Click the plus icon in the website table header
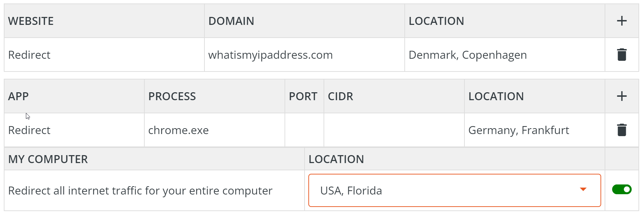This screenshot has height=218, width=644. coord(622,21)
